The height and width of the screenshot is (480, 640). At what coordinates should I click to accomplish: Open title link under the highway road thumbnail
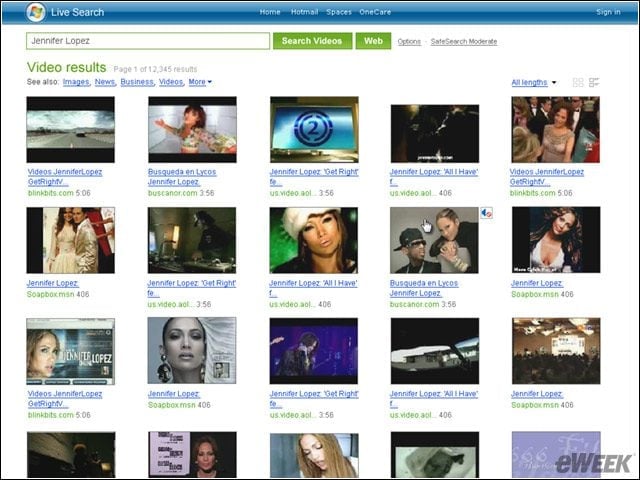pyautogui.click(x=65, y=177)
